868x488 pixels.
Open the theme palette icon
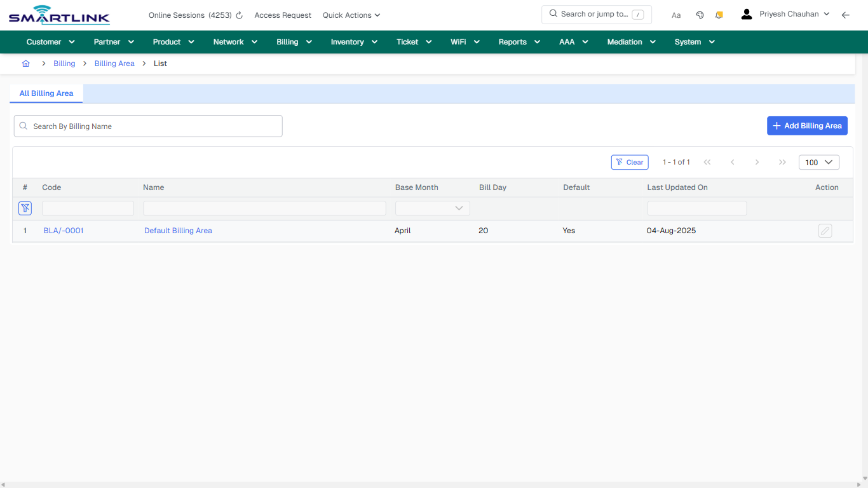click(x=700, y=15)
